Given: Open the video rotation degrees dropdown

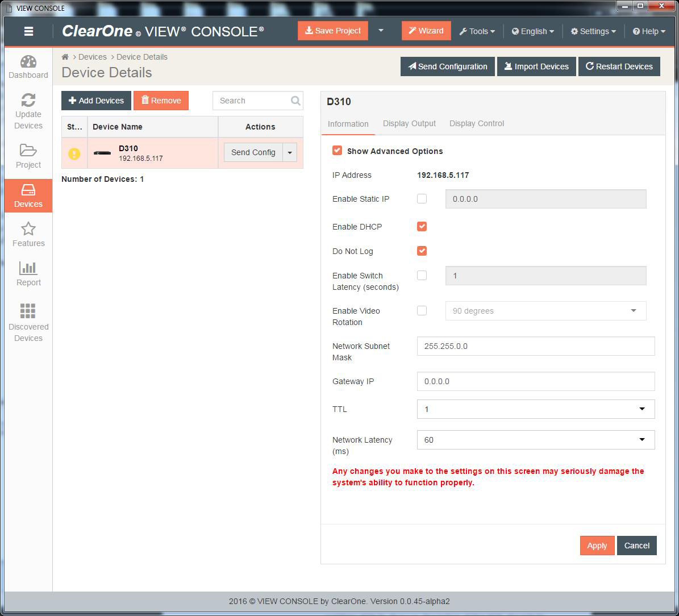Looking at the screenshot, I should point(545,311).
